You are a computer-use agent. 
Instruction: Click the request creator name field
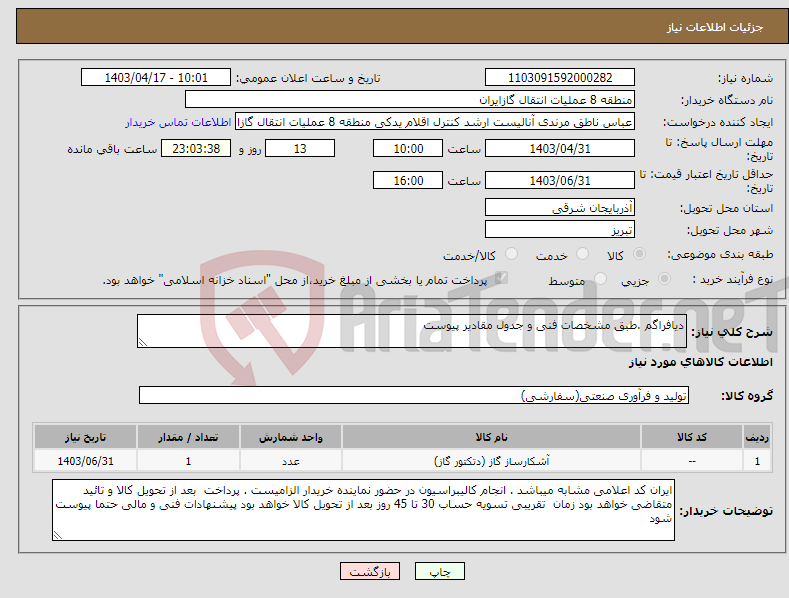(435, 122)
